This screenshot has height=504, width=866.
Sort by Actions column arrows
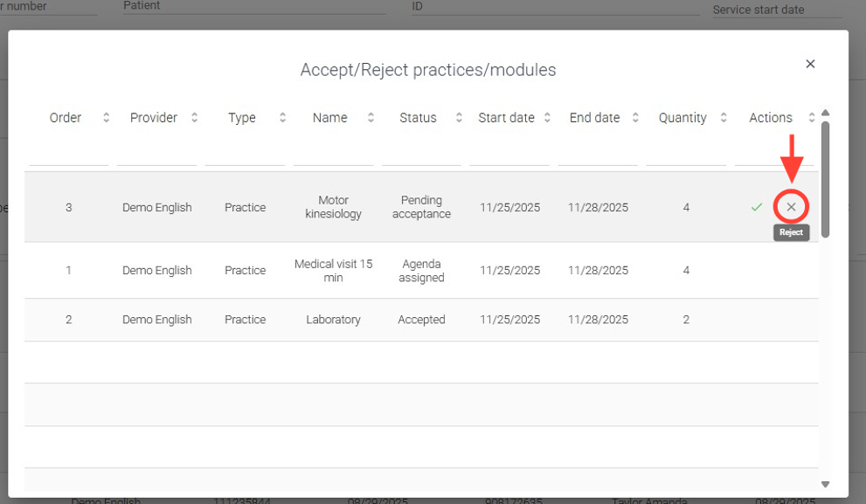tap(811, 118)
